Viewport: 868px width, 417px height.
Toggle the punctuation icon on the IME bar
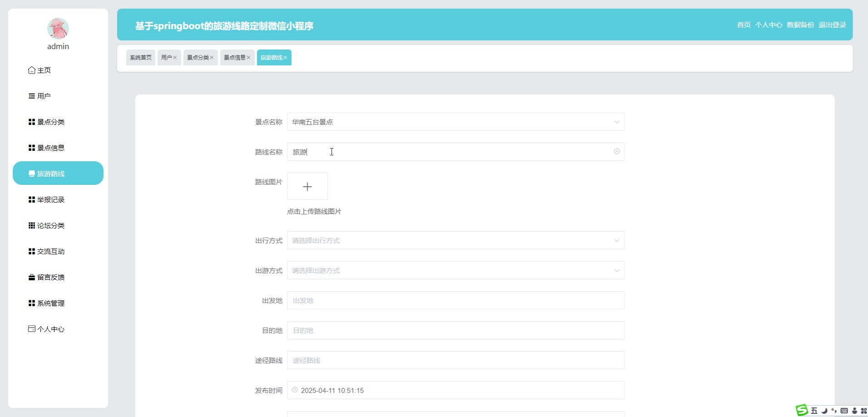pos(834,411)
